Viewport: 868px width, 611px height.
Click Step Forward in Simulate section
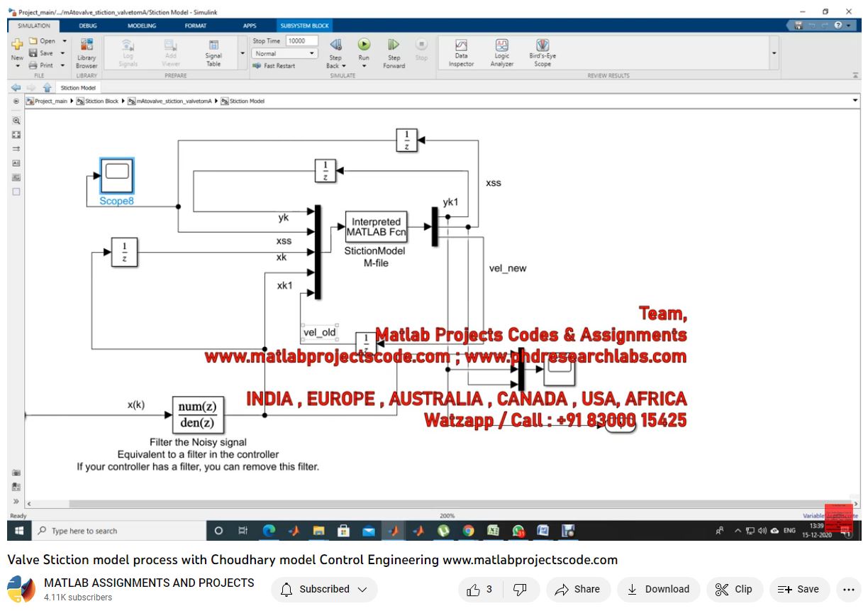pos(394,54)
